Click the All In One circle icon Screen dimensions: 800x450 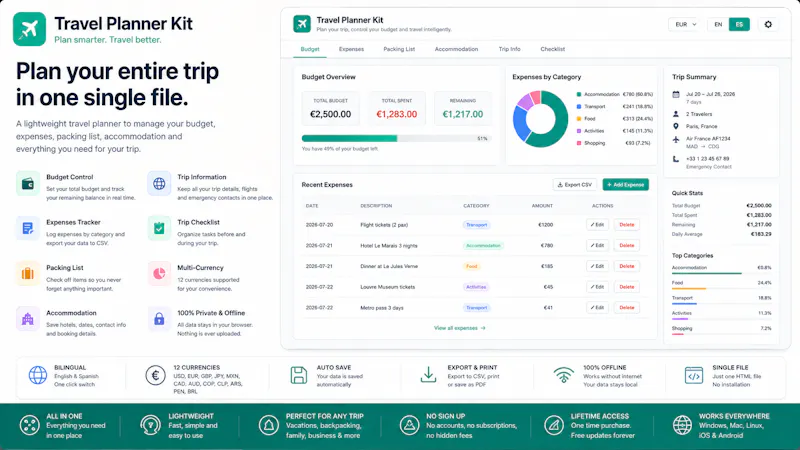pyautogui.click(x=30, y=425)
